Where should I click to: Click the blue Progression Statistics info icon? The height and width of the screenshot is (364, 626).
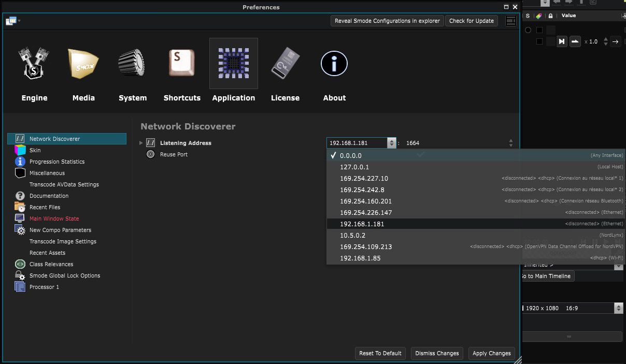pyautogui.click(x=20, y=162)
